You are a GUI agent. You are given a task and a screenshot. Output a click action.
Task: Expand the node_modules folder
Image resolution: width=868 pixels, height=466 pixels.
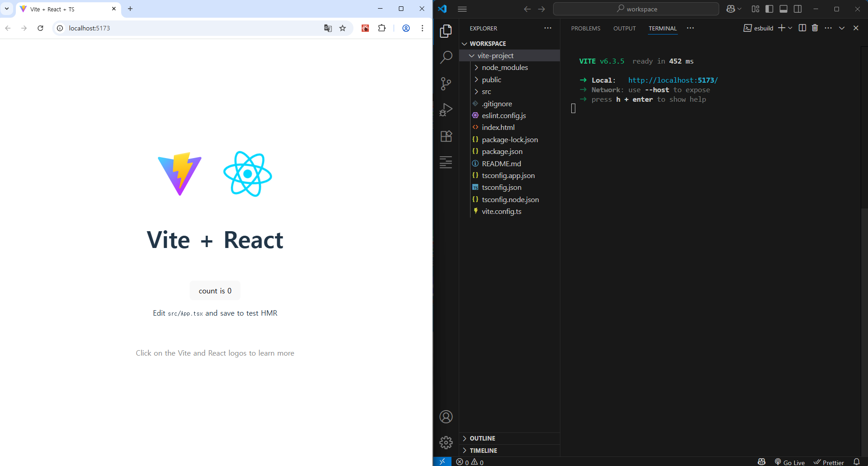coord(510,67)
